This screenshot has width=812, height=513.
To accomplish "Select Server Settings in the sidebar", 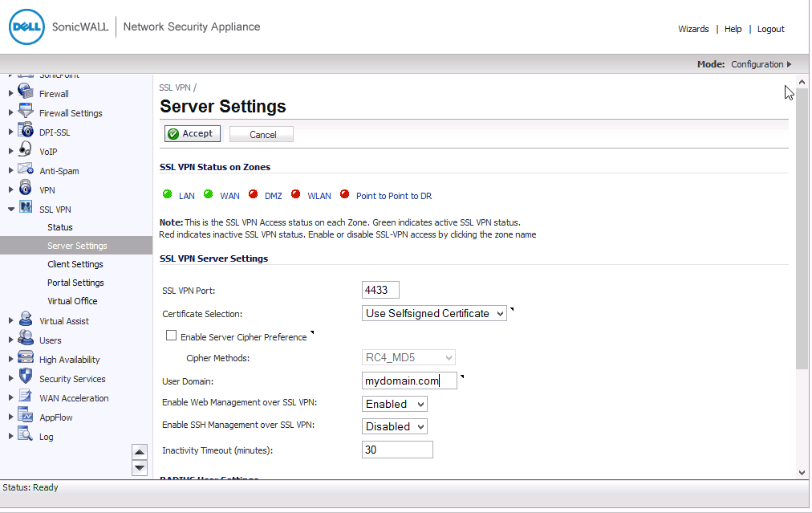I will tap(76, 246).
